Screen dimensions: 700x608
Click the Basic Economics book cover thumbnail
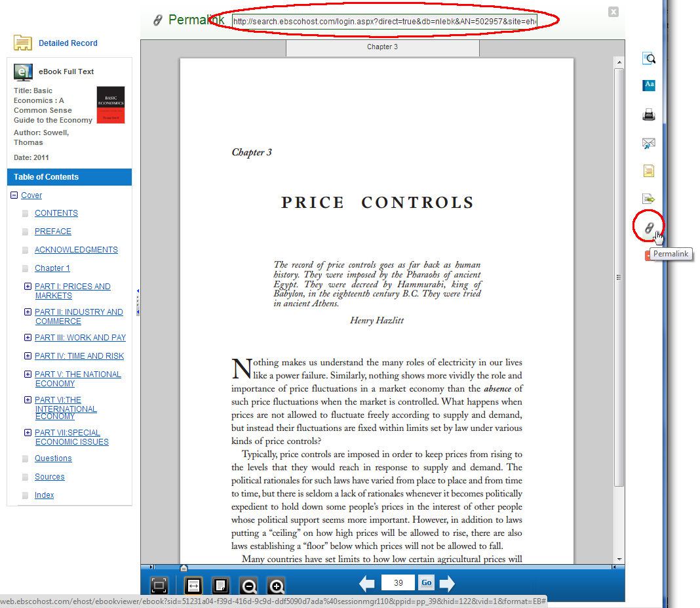[111, 105]
